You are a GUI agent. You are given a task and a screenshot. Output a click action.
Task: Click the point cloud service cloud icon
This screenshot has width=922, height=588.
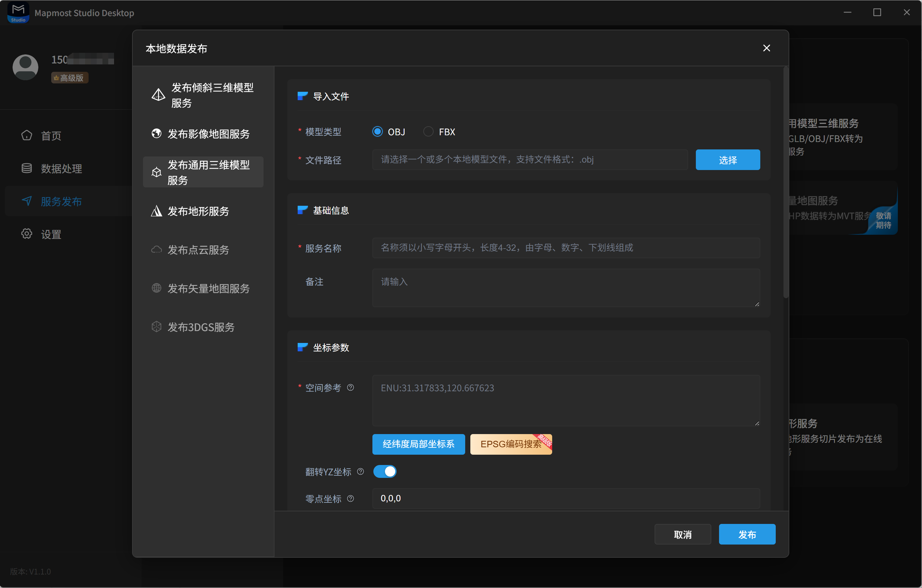156,250
